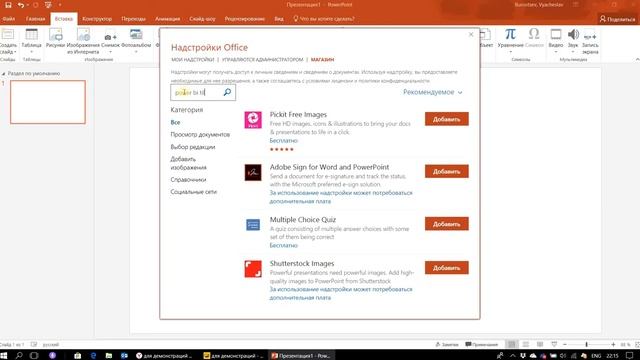Open the Анимация ribbon tab
The height and width of the screenshot is (360, 640).
click(x=167, y=19)
